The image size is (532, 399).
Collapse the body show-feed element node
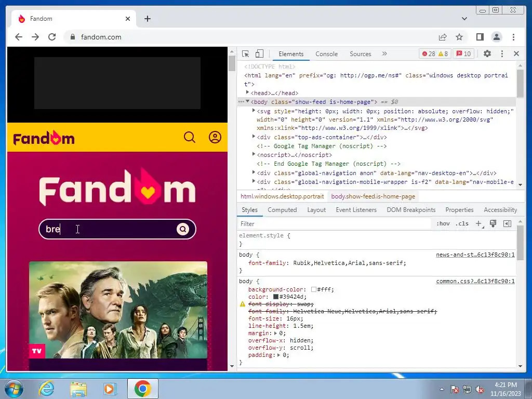[x=248, y=101]
